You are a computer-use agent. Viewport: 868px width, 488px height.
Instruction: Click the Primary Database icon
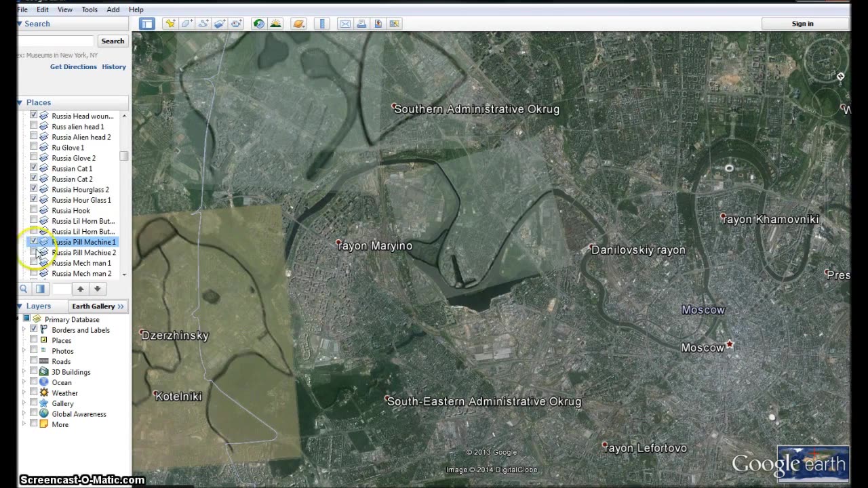coord(37,319)
